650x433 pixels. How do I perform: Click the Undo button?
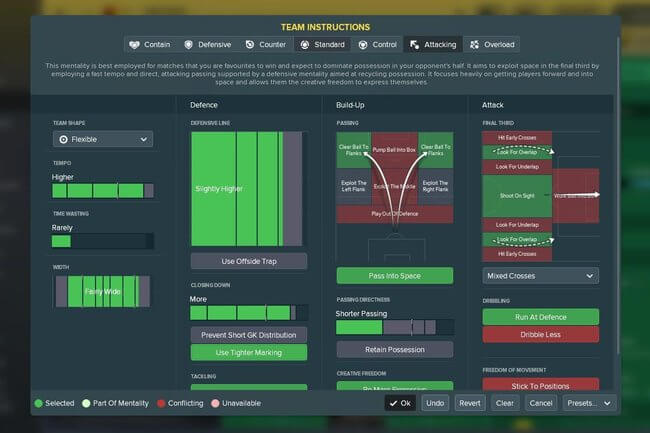pos(435,403)
